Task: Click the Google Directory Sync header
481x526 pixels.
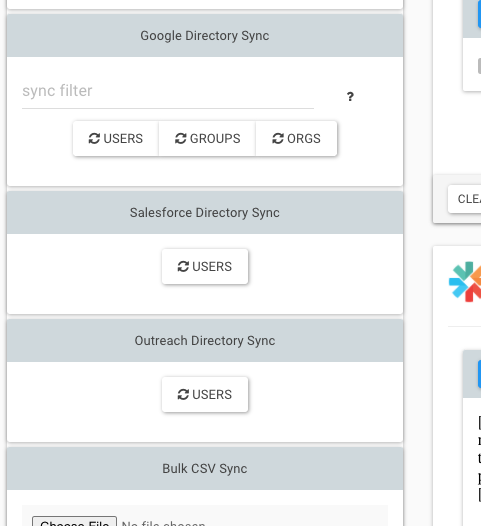Action: coord(205,36)
